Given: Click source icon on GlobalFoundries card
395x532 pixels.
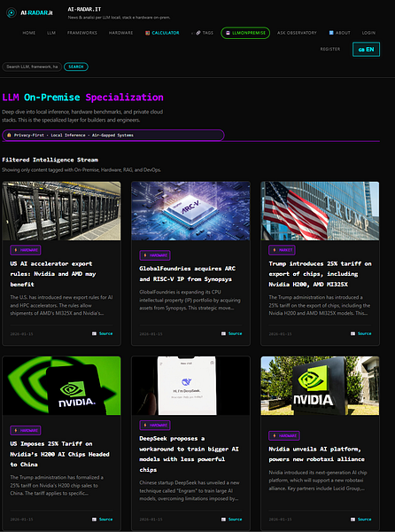Looking at the screenshot, I should click(223, 333).
